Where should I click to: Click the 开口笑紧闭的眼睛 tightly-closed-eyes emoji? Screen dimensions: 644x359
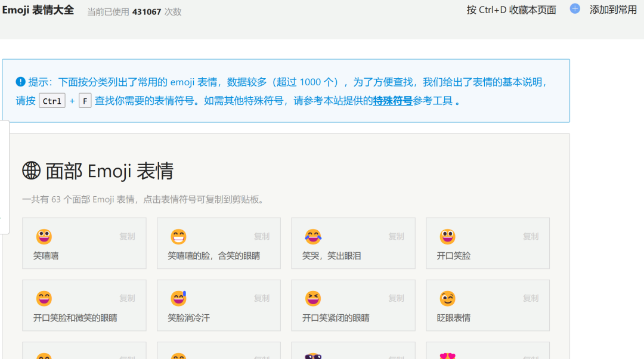point(313,298)
